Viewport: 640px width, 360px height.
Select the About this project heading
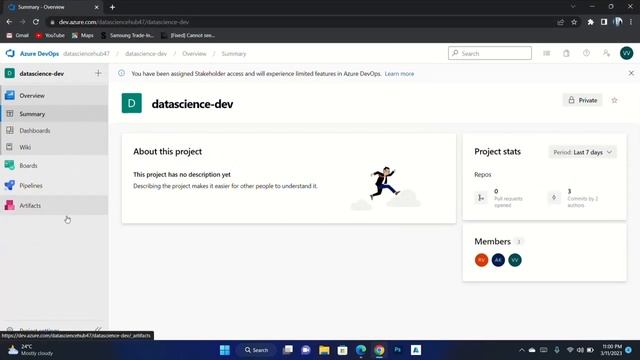(x=167, y=151)
